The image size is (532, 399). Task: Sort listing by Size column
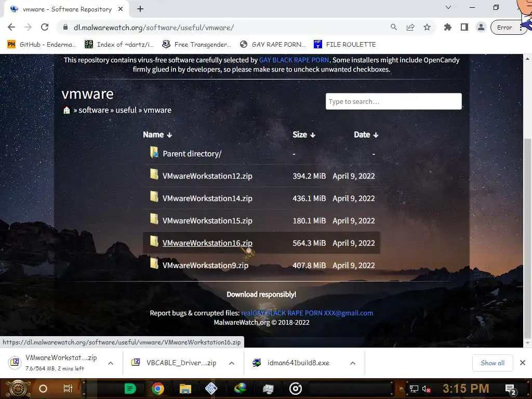[304, 135]
